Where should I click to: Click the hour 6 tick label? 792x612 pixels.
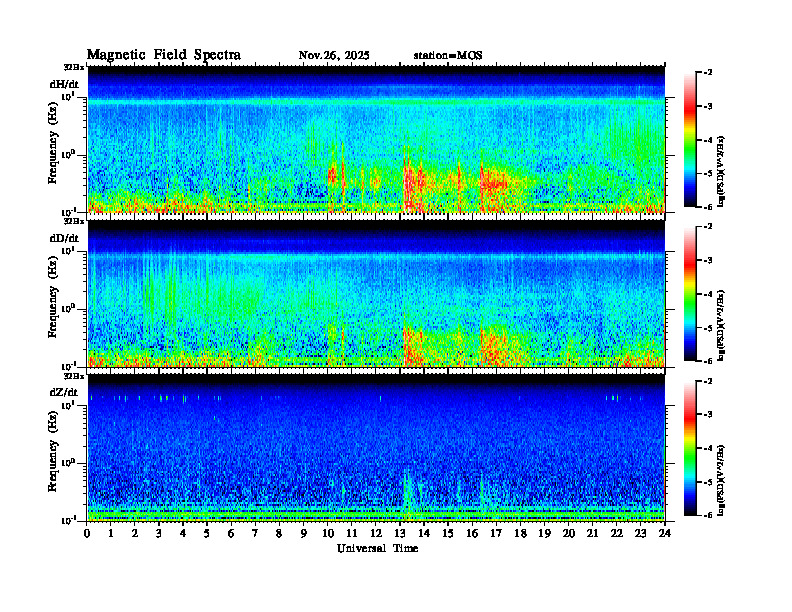pos(231,534)
